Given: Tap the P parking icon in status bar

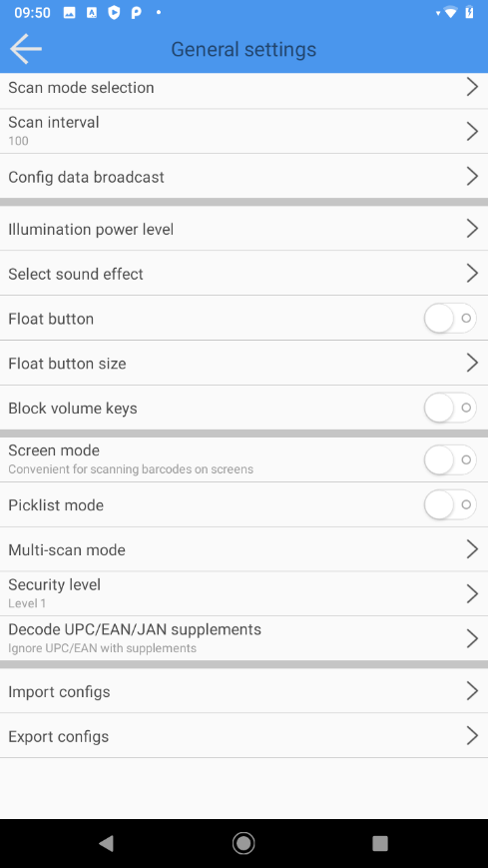Looking at the screenshot, I should pyautogui.click(x=136, y=13).
